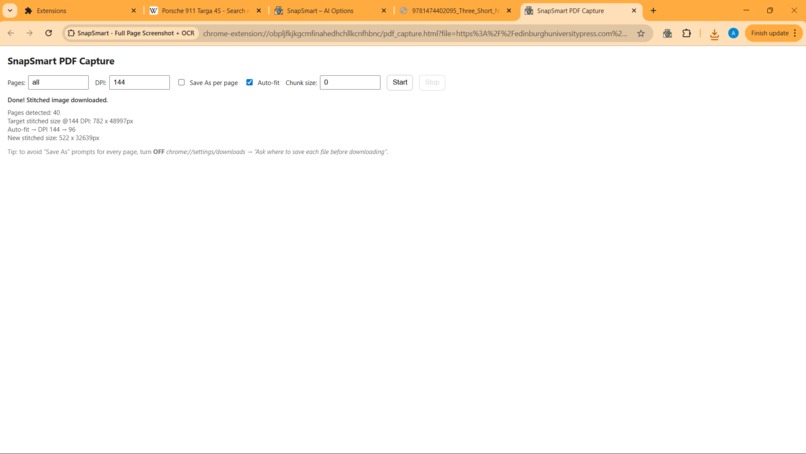Open a new browser tab
The image size is (806, 454).
tap(653, 11)
